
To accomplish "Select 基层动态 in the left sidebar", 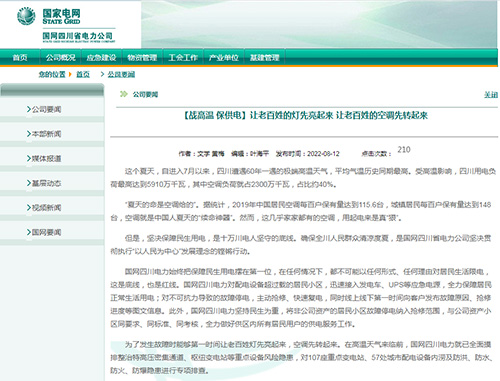I will [46, 183].
